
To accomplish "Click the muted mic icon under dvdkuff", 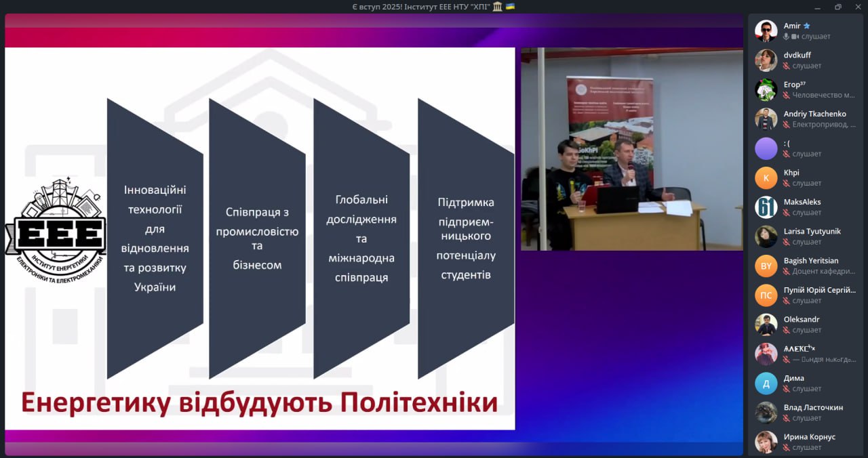I will 787,66.
